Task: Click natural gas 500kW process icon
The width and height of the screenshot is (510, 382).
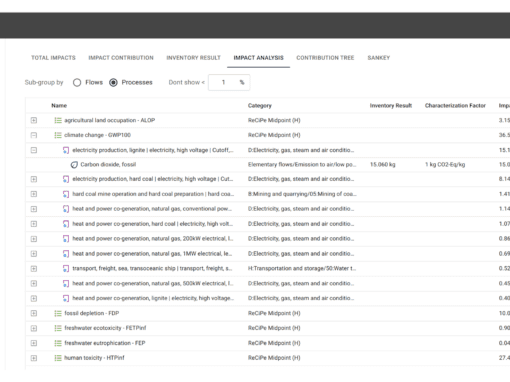Action: point(66,284)
